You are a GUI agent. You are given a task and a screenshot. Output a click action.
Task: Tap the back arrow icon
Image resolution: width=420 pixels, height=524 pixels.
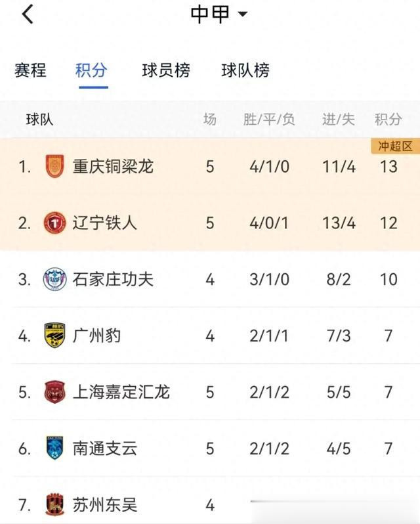coord(28,14)
